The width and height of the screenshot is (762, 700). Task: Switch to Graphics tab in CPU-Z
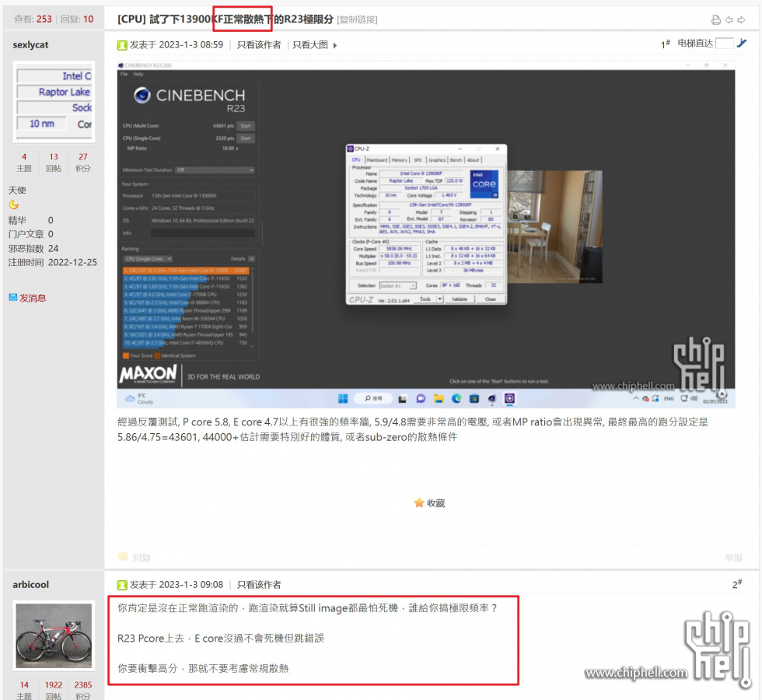tap(437, 160)
